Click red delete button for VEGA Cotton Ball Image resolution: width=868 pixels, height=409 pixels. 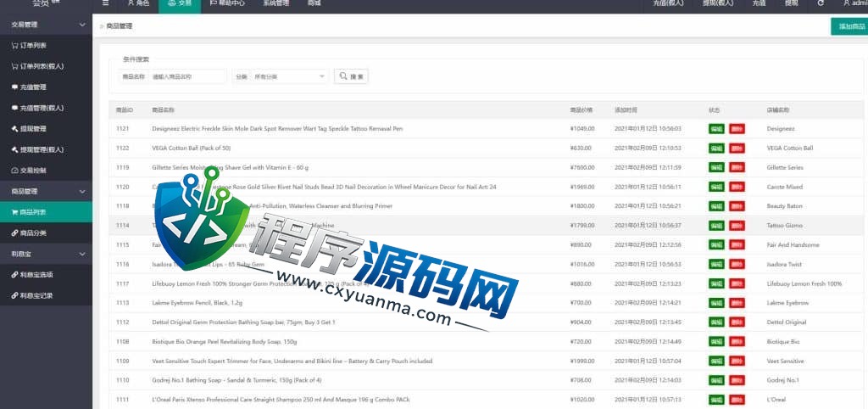tap(737, 148)
